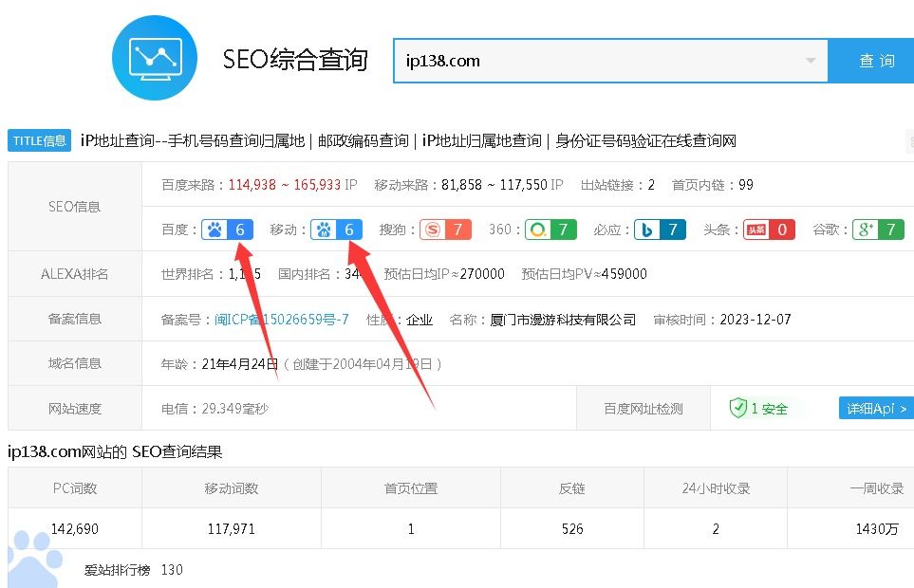Click the domain age 21年4月24日 text
This screenshot has height=588, width=914.
(239, 364)
